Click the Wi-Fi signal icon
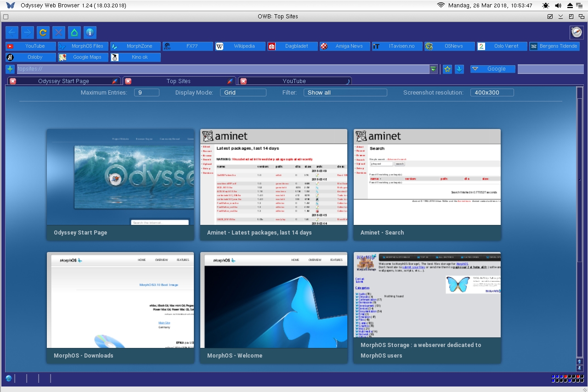 pyautogui.click(x=441, y=6)
